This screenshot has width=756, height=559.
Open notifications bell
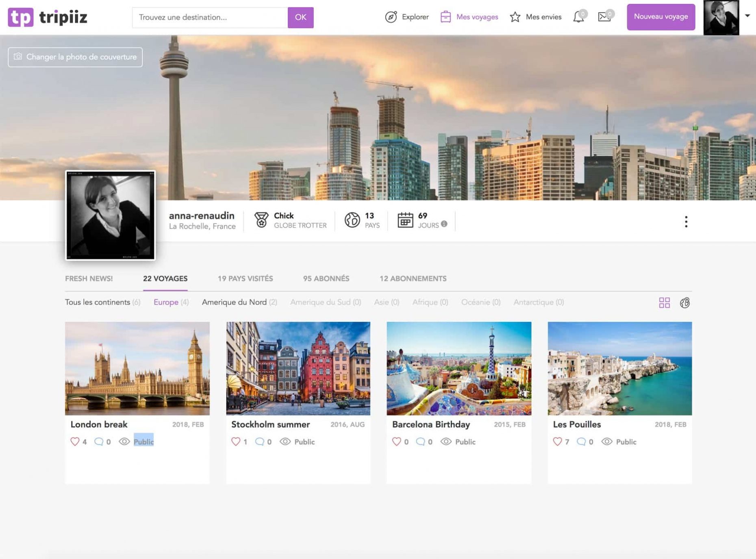pyautogui.click(x=578, y=17)
